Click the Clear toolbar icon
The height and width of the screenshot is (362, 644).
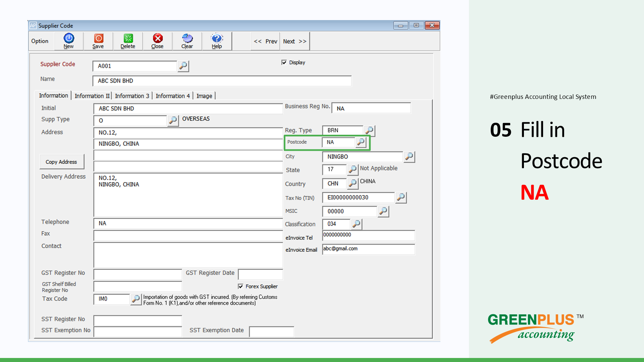(x=187, y=41)
